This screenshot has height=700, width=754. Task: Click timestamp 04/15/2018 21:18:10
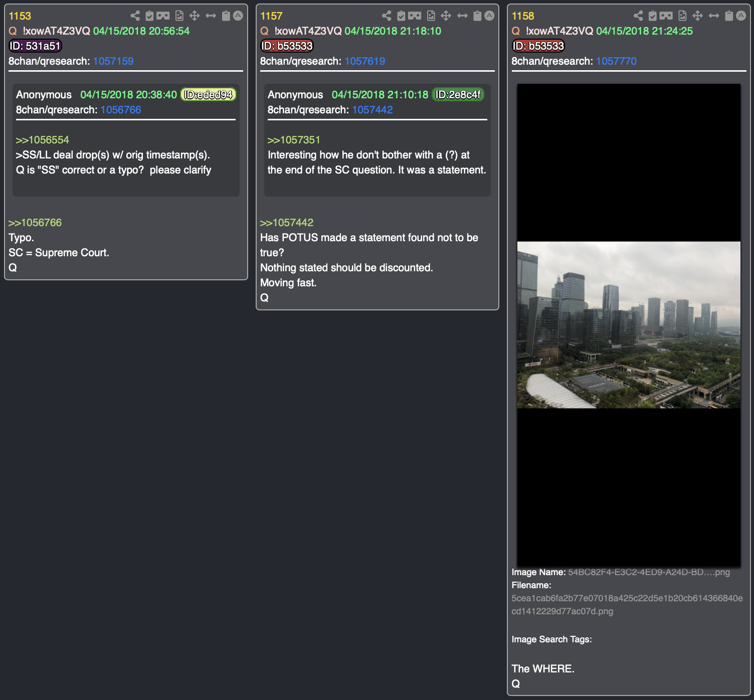pyautogui.click(x=393, y=31)
